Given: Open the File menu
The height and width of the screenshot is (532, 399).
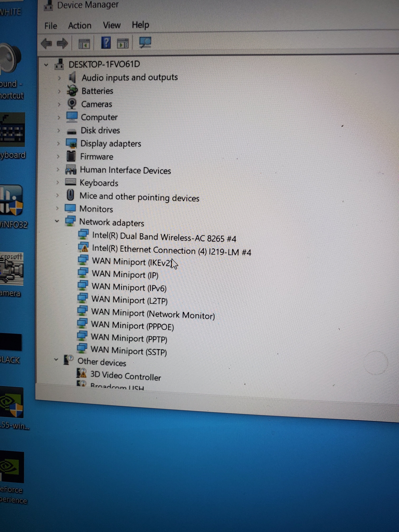Looking at the screenshot, I should (x=51, y=26).
